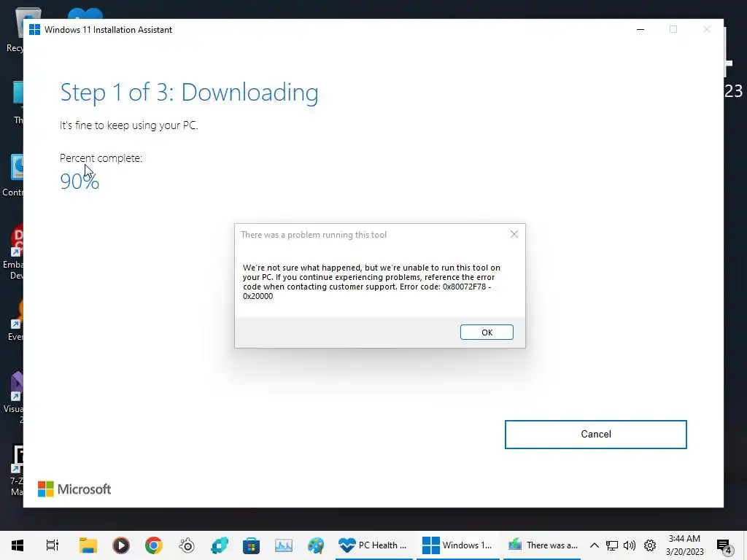Image resolution: width=747 pixels, height=560 pixels.
Task: Open the resource monitor graph icon
Action: point(284,545)
